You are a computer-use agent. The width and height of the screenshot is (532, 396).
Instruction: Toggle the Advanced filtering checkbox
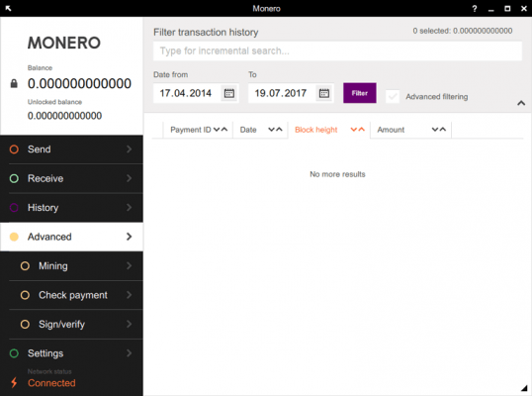click(x=393, y=97)
